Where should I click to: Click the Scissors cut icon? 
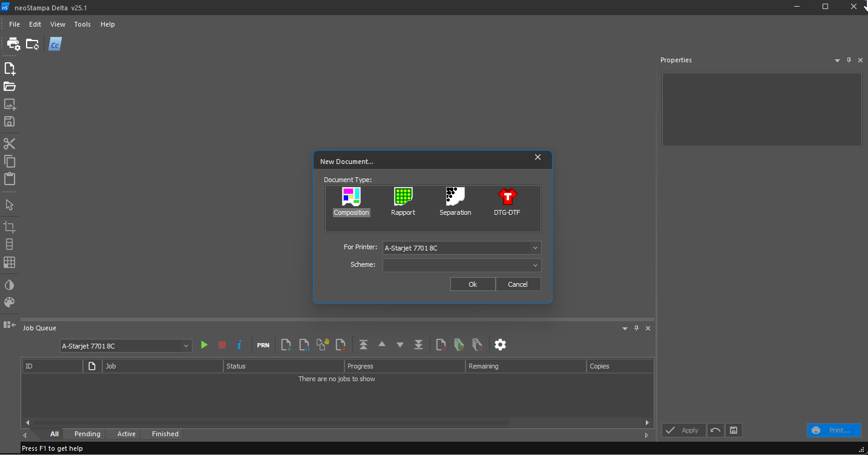tap(9, 143)
